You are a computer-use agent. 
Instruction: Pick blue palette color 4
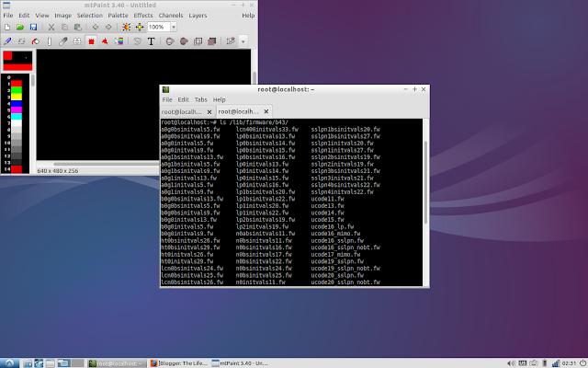(17, 103)
